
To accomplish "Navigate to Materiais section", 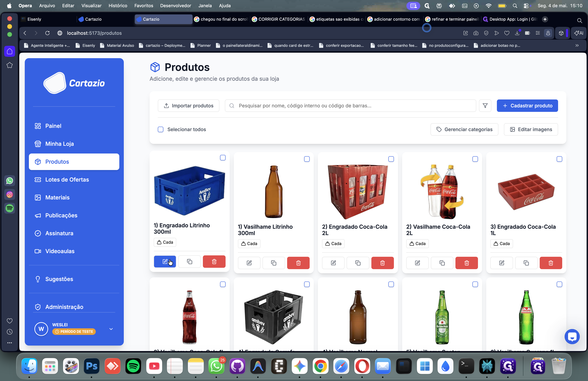I will pyautogui.click(x=74, y=197).
